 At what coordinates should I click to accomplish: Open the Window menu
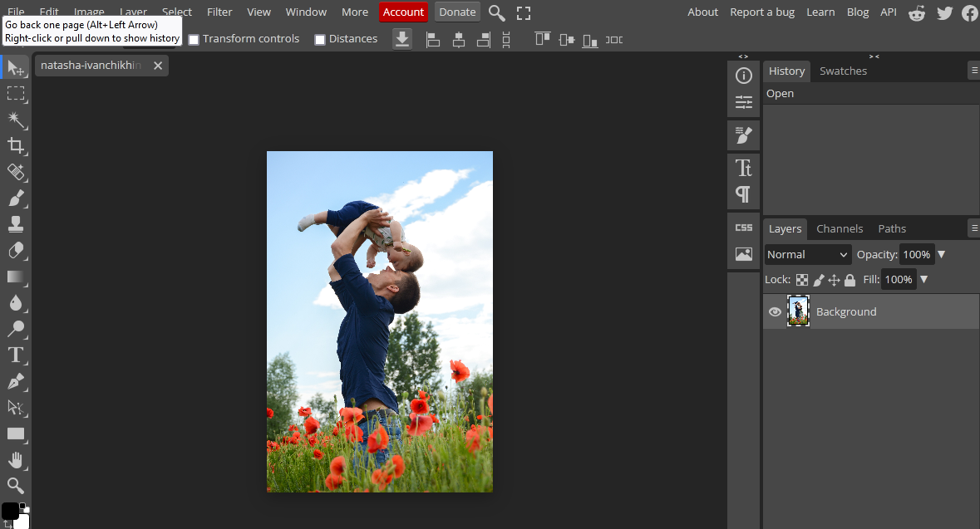point(306,12)
